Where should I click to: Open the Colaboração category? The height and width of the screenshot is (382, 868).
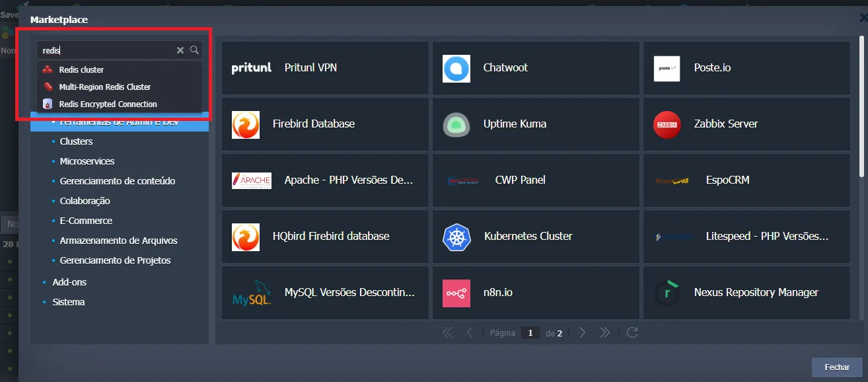(x=85, y=201)
